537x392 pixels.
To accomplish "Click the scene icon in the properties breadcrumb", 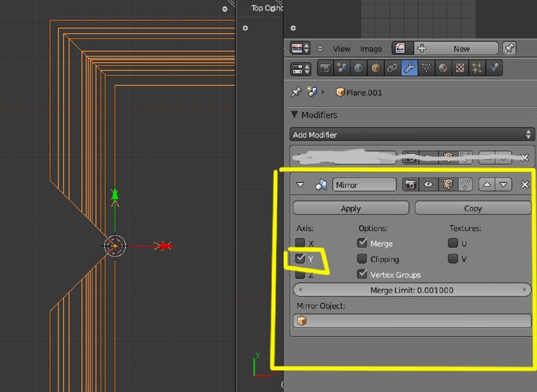I will [x=312, y=92].
